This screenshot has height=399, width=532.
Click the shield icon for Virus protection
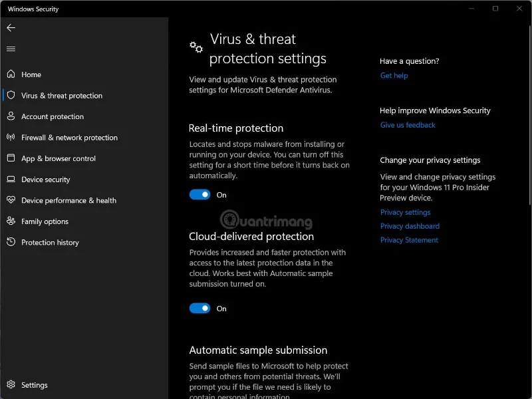point(11,95)
